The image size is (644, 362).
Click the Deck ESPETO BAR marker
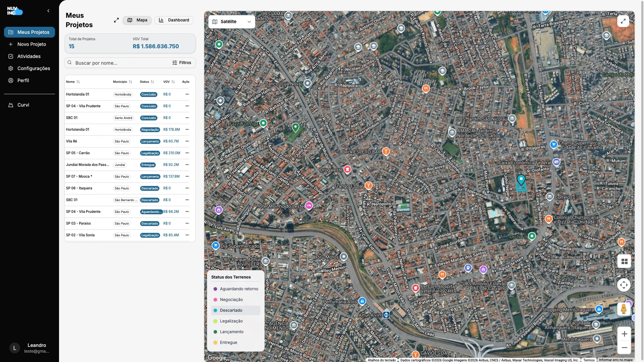[x=386, y=151]
